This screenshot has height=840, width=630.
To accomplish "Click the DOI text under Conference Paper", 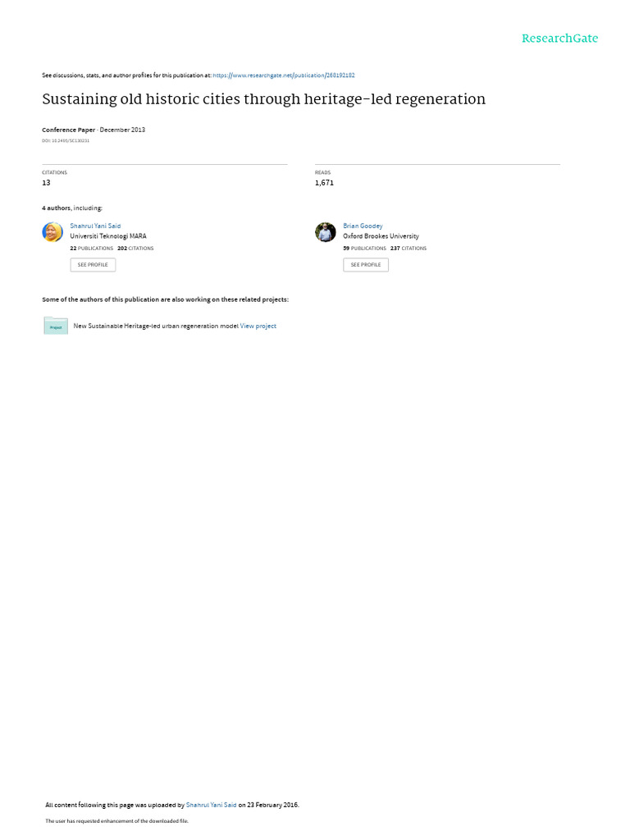I will (66, 141).
